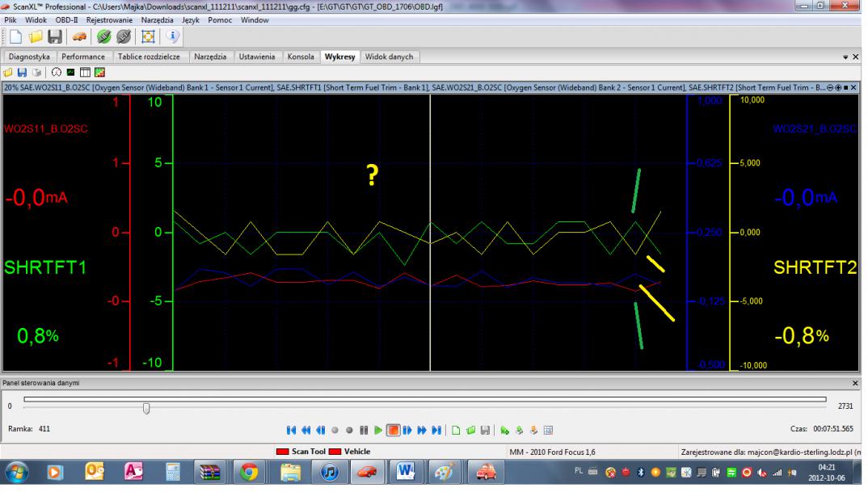This screenshot has height=492, width=868.
Task: Open Google Chrome from the taskbar
Action: click(x=247, y=473)
